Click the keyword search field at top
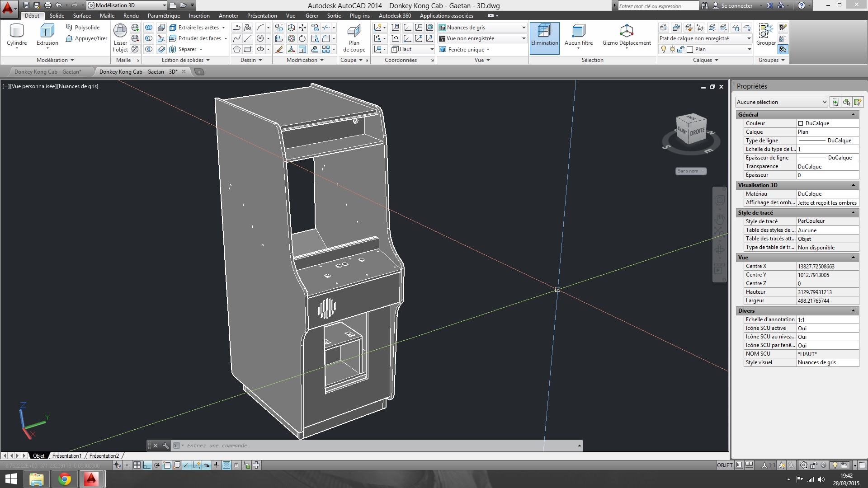The image size is (868, 488). tap(658, 6)
